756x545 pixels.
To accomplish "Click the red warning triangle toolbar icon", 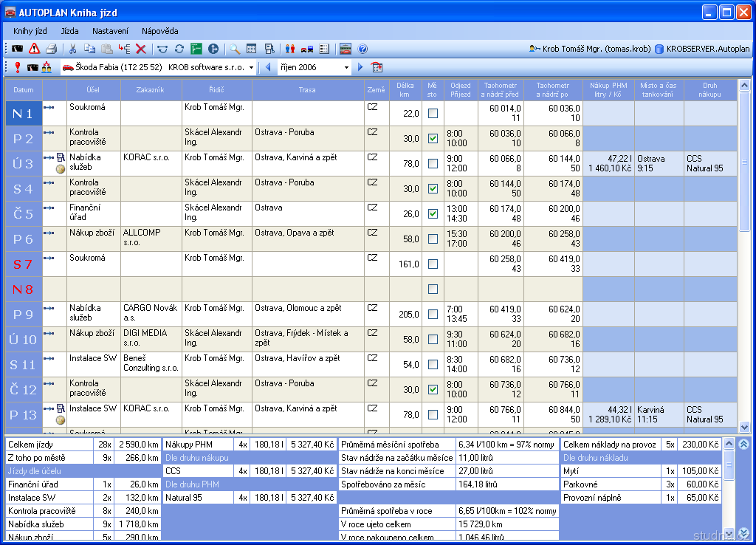I will click(34, 49).
